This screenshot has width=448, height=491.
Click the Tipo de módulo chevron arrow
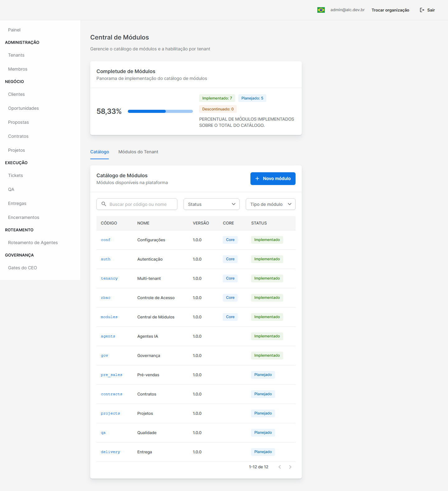290,204
